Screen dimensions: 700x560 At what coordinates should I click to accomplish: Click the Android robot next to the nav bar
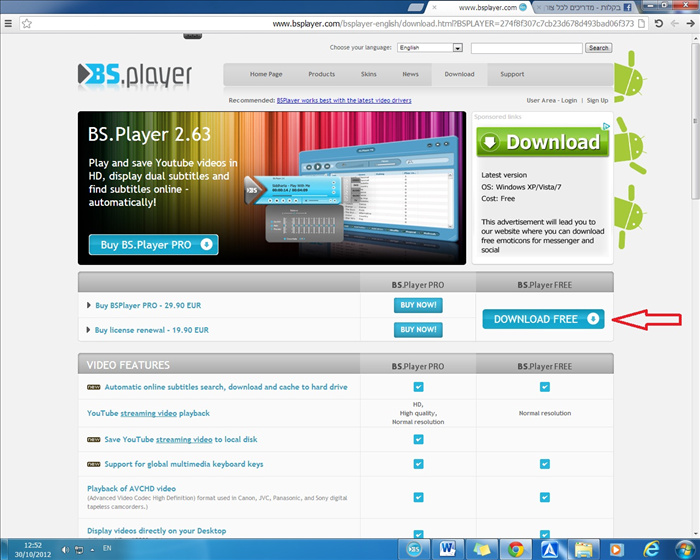(x=629, y=77)
